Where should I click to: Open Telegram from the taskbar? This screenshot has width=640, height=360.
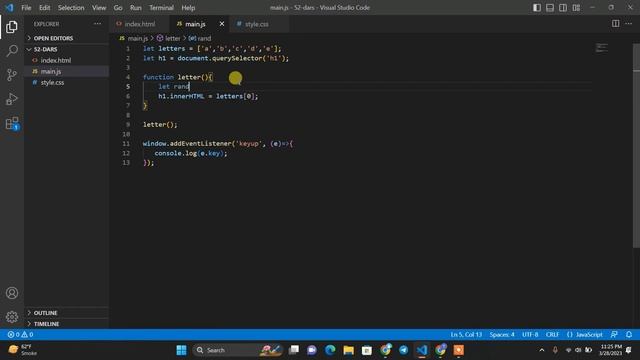tap(403, 350)
